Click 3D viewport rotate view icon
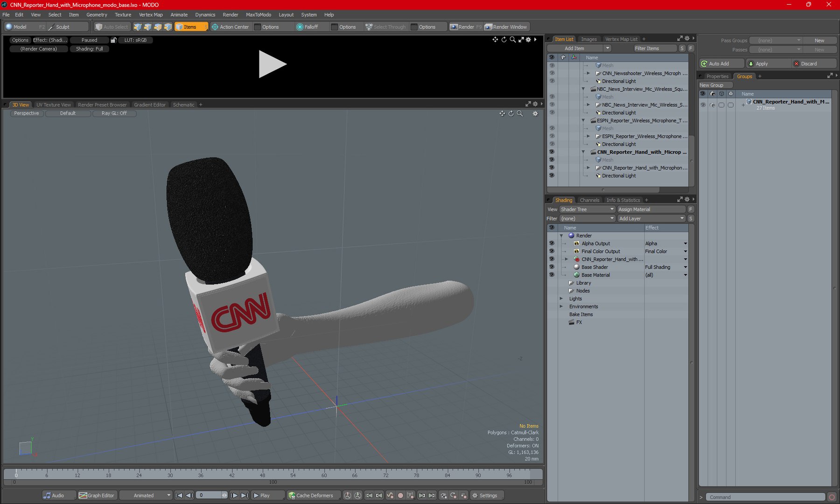Image resolution: width=840 pixels, height=504 pixels. [511, 113]
